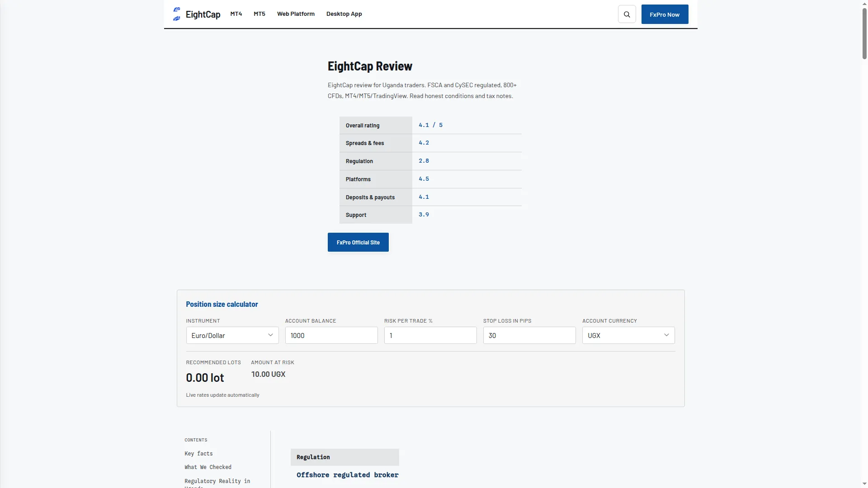The height and width of the screenshot is (488, 868).
Task: Select the Spreads & fees row label
Action: tap(365, 143)
